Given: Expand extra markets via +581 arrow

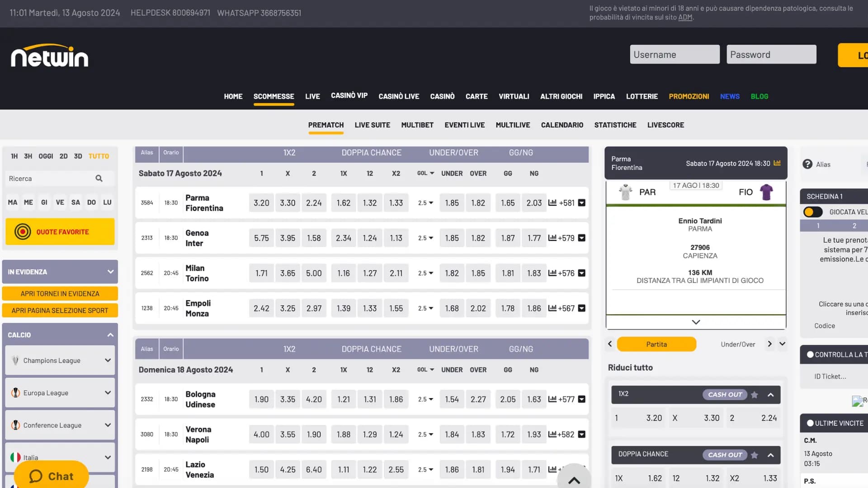Looking at the screenshot, I should coord(582,203).
